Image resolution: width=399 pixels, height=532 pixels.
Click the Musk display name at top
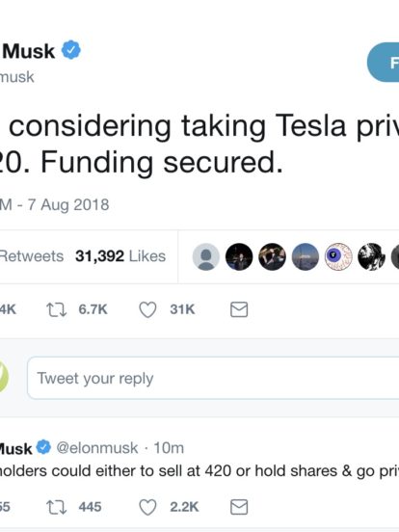point(29,51)
